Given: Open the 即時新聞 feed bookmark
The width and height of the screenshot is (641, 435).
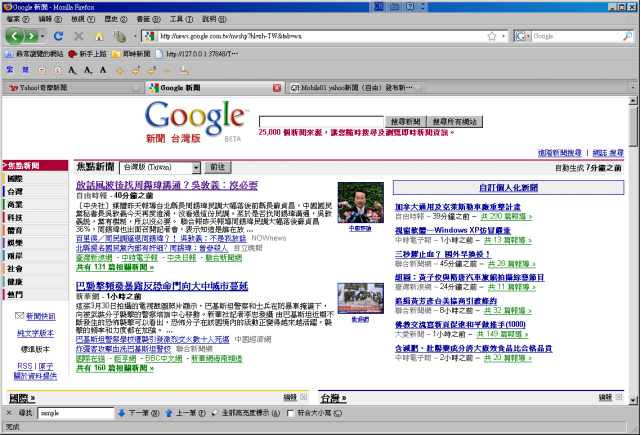Looking at the screenshot, I should coord(131,54).
